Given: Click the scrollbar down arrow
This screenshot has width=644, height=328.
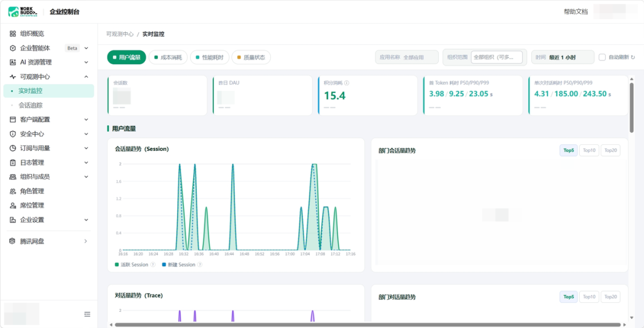Looking at the screenshot, I should 631,317.
